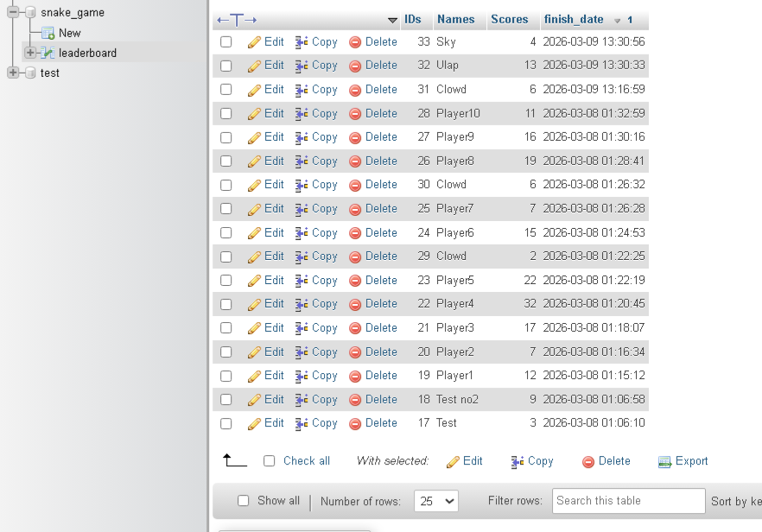762x532 pixels.
Task: Click the Copy icon in Ulap row
Action: pyautogui.click(x=302, y=66)
